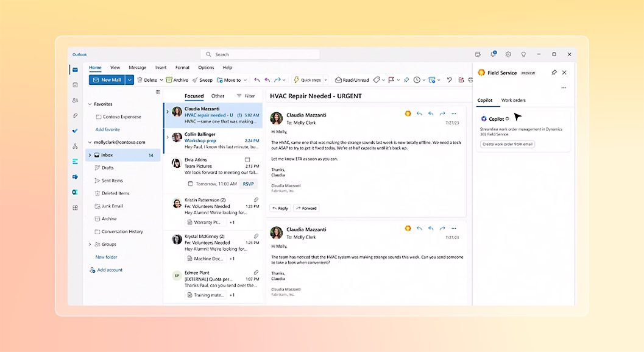Open the Calendar icon in the sidebar
644x352 pixels.
(75, 85)
